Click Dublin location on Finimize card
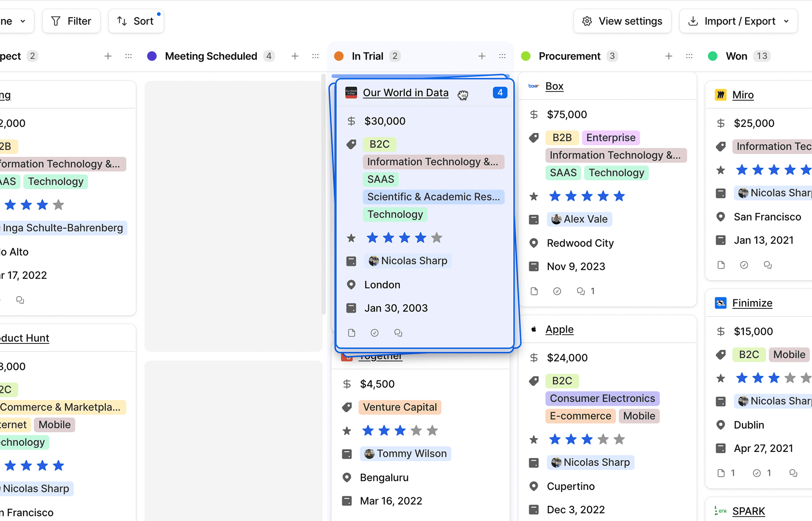812x521 pixels. [x=749, y=425]
